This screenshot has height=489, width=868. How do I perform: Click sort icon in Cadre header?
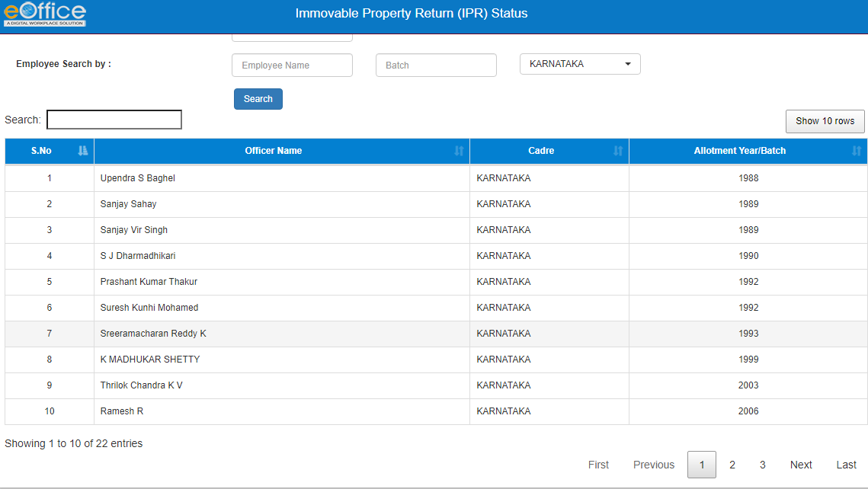point(618,151)
